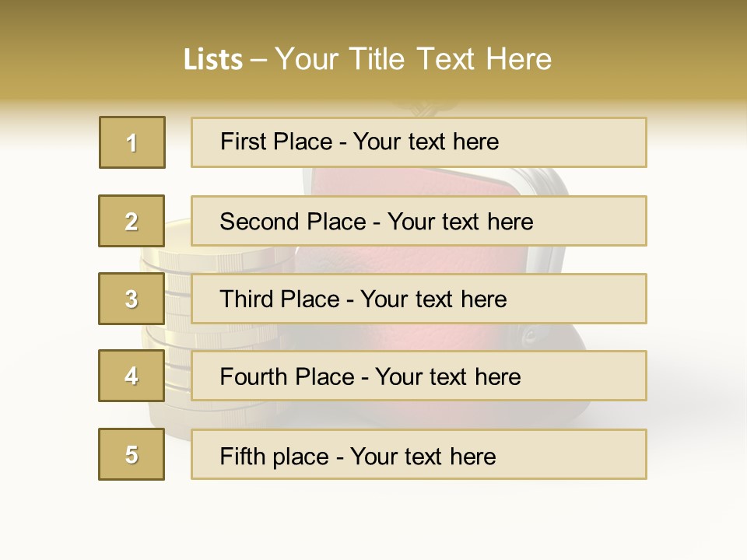Select the number 2 gold box
Viewport: 747px width, 560px height.
(x=132, y=221)
